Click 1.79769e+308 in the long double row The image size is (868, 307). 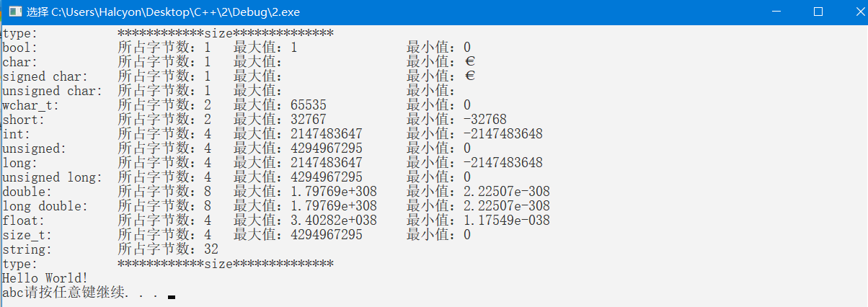tap(334, 206)
